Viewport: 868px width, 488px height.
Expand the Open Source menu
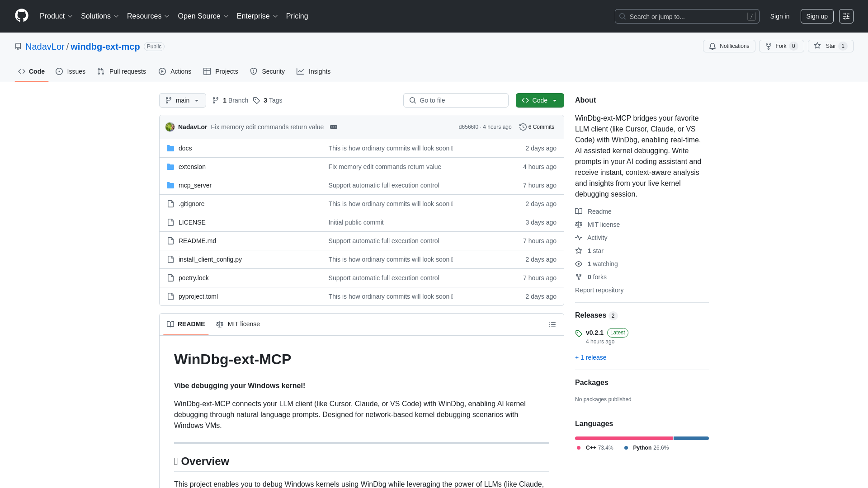point(203,16)
